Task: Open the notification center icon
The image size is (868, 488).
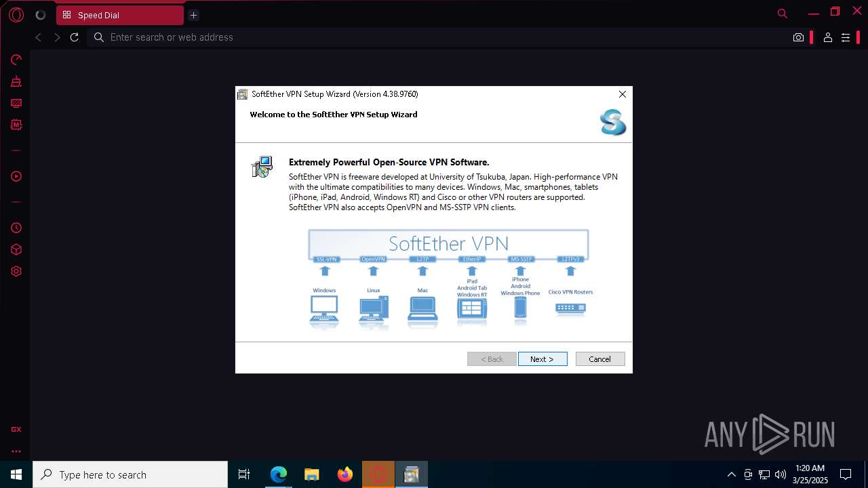Action: pyautogui.click(x=846, y=474)
